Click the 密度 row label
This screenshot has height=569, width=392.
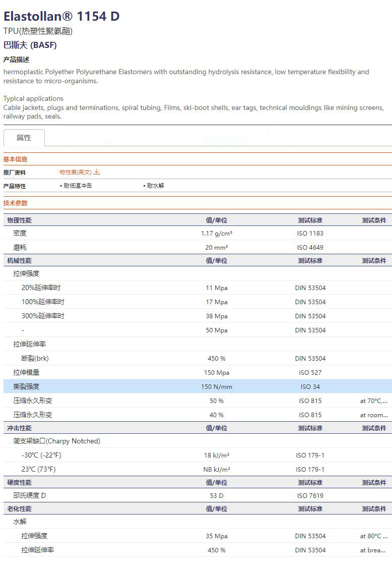click(x=20, y=234)
